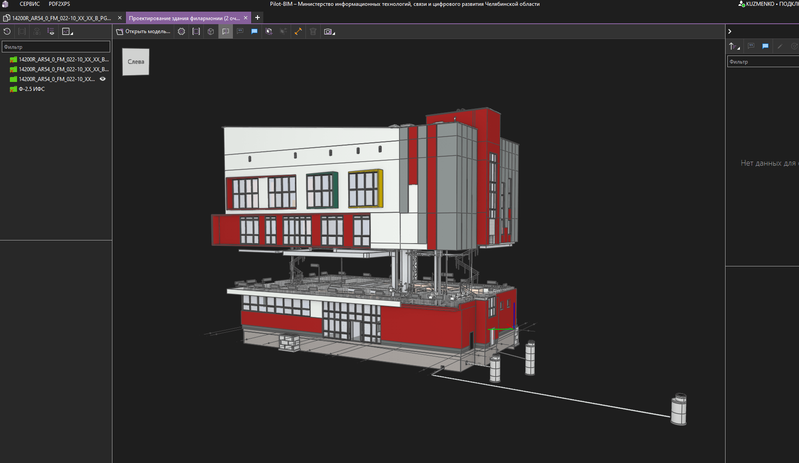Click the clipping planes icon in viewer toolbar
Screen dimensions: 799x463
[269, 32]
